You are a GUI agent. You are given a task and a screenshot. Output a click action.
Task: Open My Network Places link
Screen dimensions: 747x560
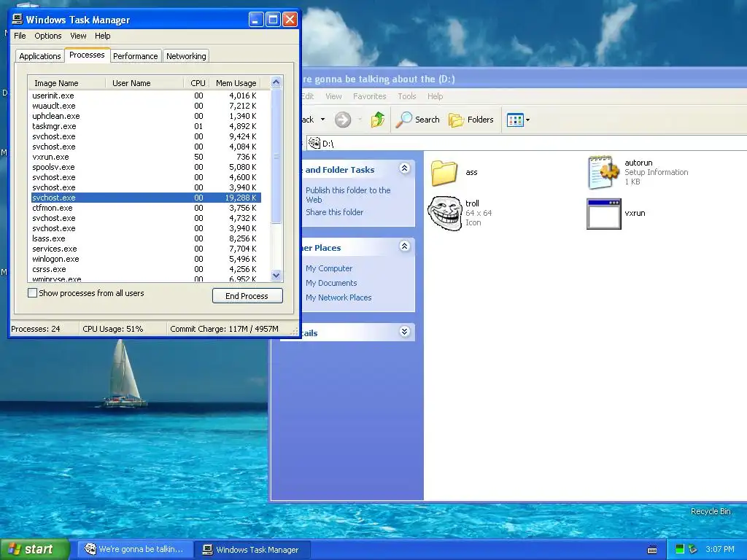338,297
